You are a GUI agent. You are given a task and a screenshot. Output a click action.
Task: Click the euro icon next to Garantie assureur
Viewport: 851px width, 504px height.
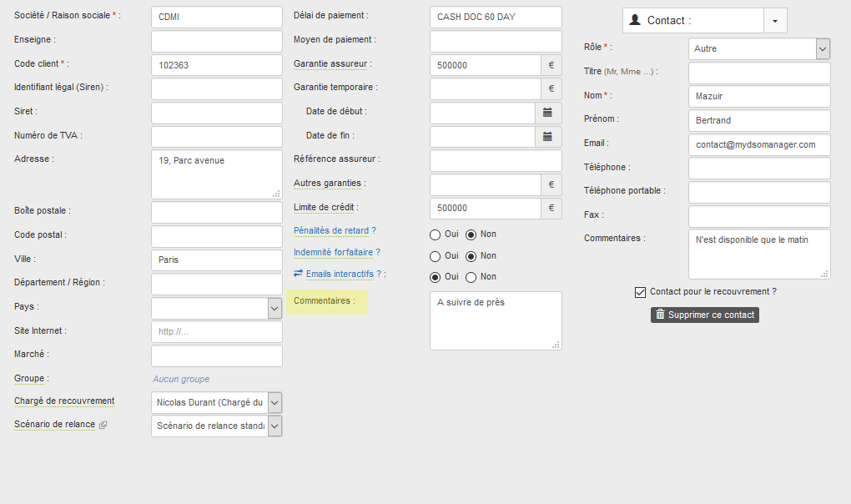click(x=551, y=65)
